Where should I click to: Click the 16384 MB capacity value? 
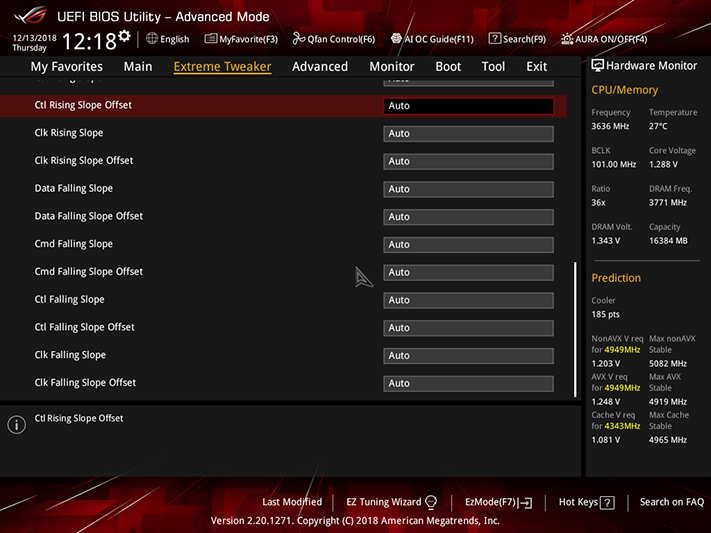pyautogui.click(x=668, y=240)
